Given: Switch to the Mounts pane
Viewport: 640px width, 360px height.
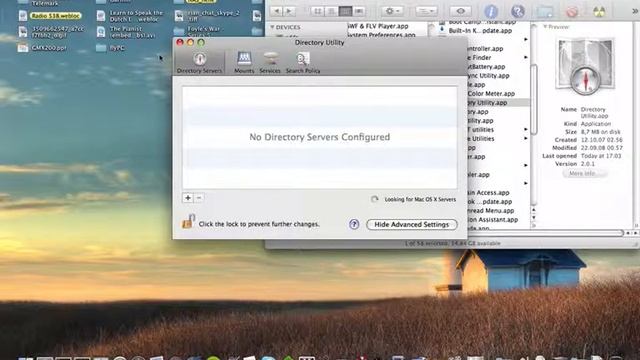Looking at the screenshot, I should pos(244,62).
